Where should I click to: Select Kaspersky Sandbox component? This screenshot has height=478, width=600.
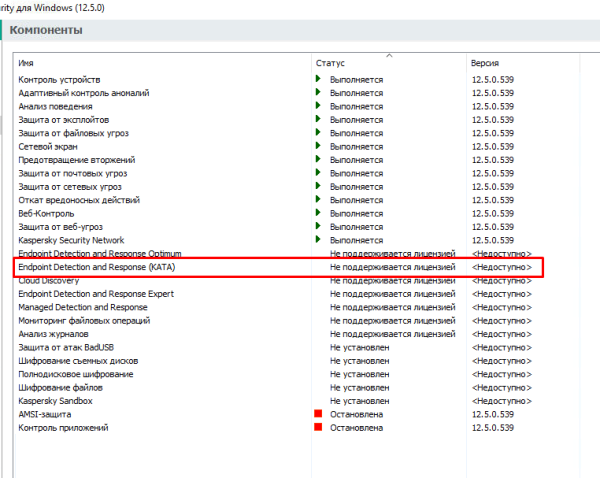[55, 401]
